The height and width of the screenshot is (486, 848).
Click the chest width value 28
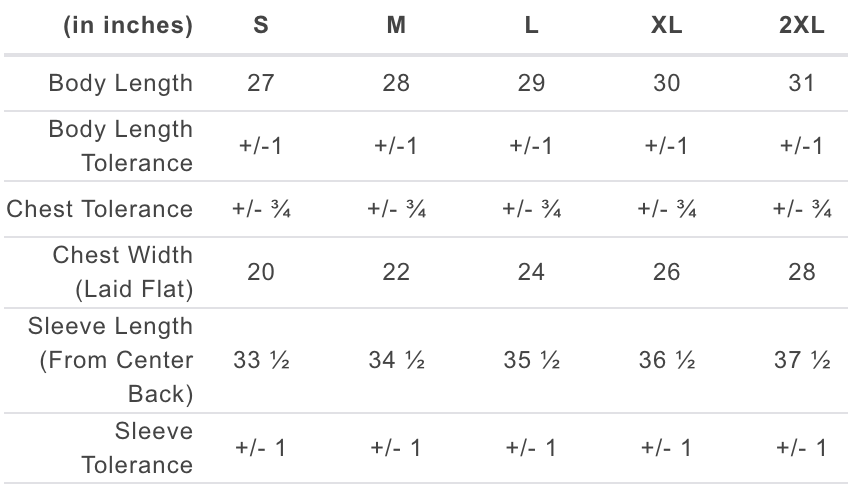[801, 272]
